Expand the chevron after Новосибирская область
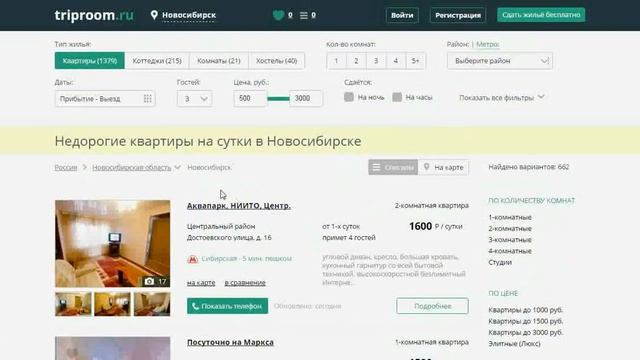The height and width of the screenshot is (360, 640). coord(177,167)
